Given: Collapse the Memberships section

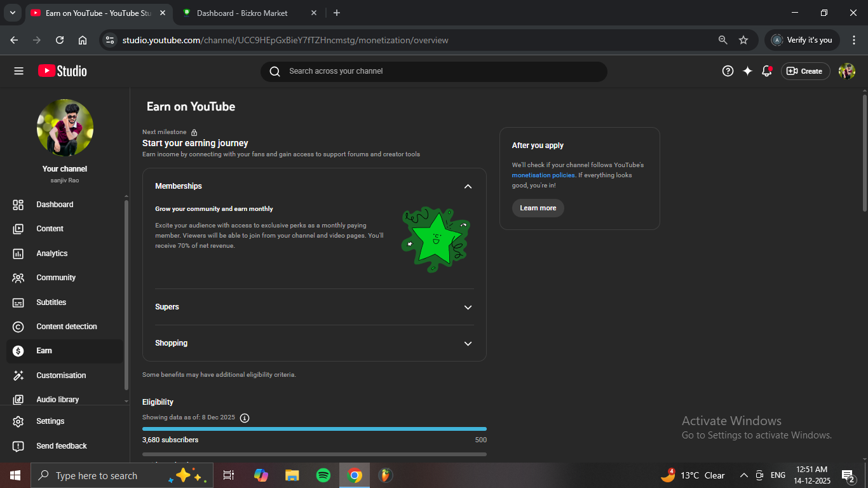Looking at the screenshot, I should [x=468, y=186].
